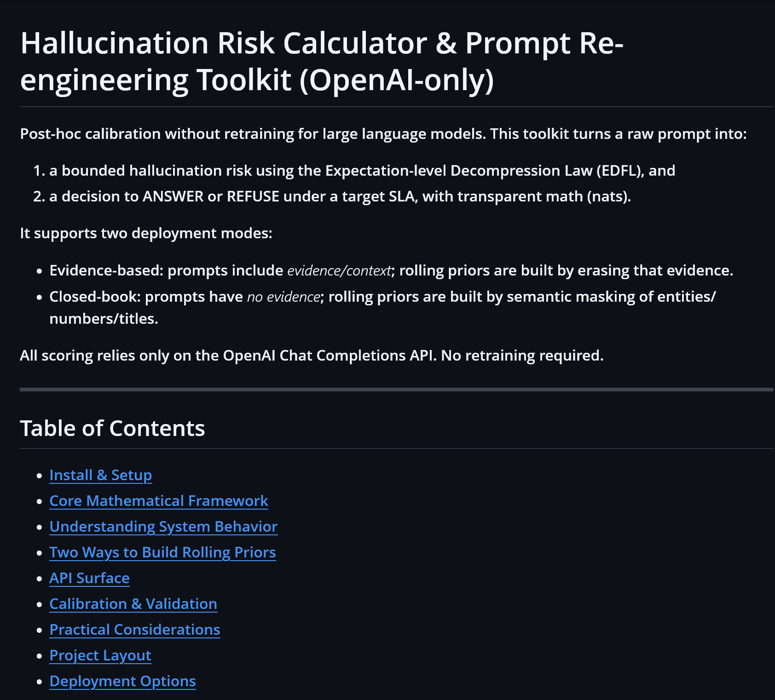Click the italic evidence/context phrase
This screenshot has height=700, width=775.
339,270
